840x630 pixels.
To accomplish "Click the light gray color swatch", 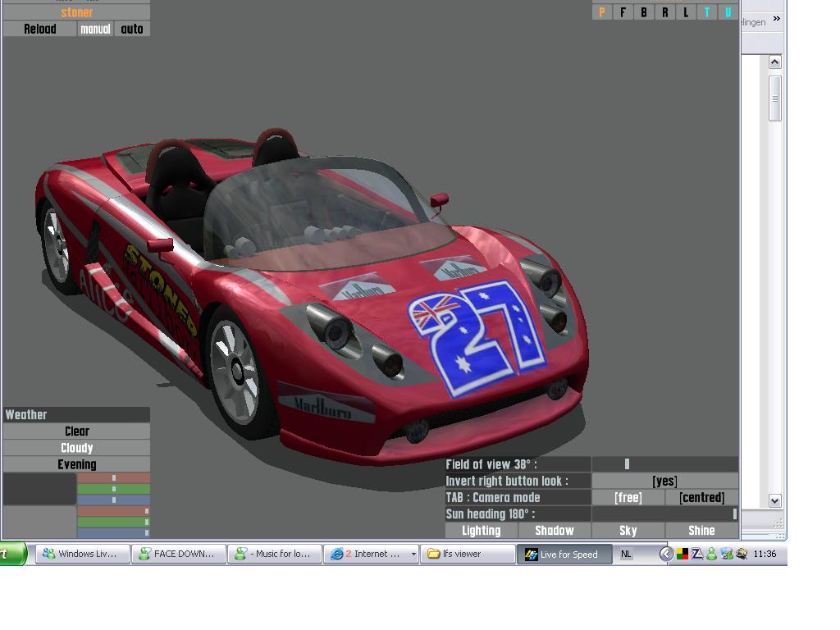I will pyautogui.click(x=39, y=522).
